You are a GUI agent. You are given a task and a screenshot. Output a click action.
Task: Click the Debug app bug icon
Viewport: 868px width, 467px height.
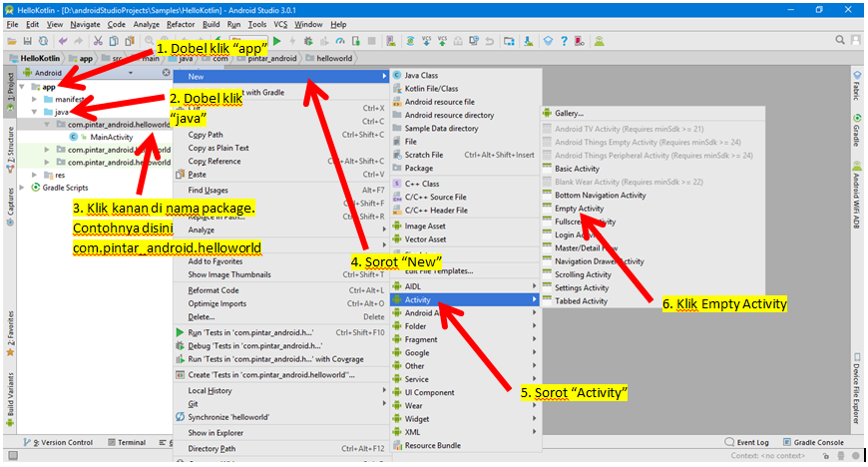(309, 41)
